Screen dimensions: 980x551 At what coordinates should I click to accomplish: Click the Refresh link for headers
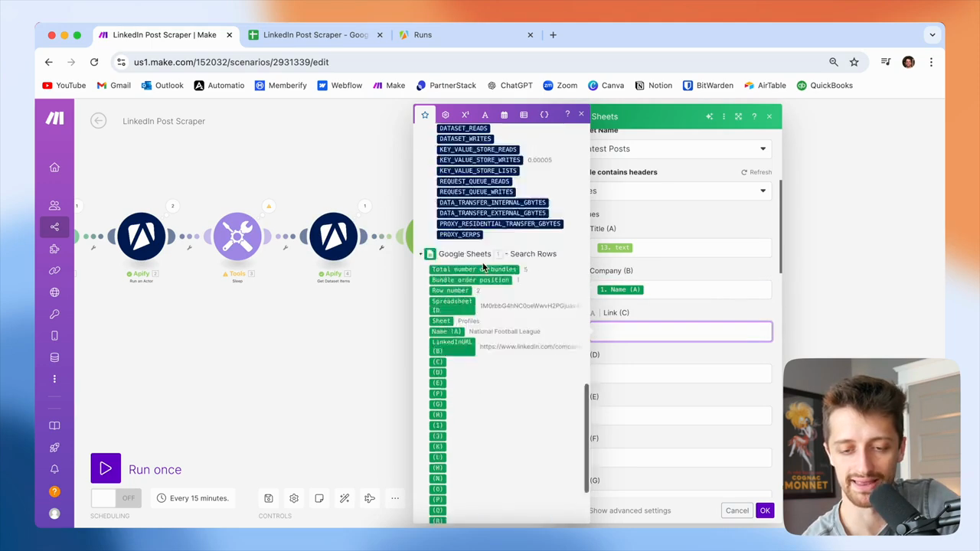click(x=756, y=172)
